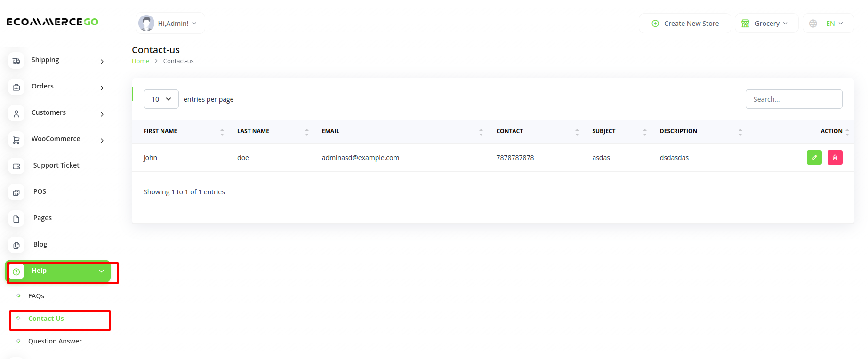Click the Contact-us breadcrumb text

pos(178,61)
